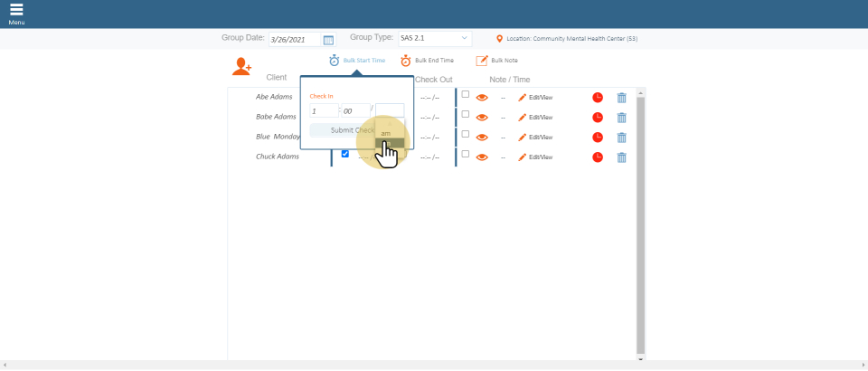Toggle eye icon in Abe Adams row
Viewport: 868px width, 371px height.
pos(482,97)
